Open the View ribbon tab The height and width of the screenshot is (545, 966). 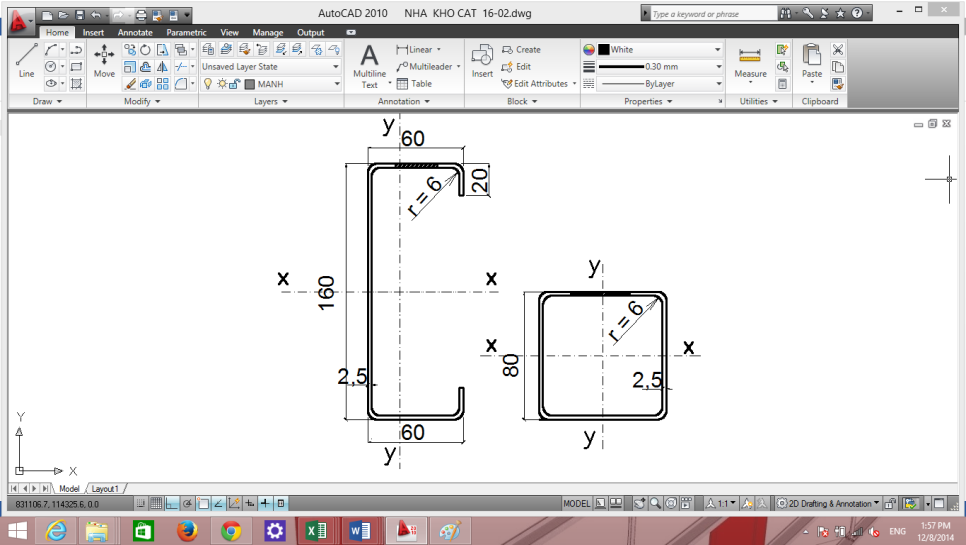(x=229, y=33)
